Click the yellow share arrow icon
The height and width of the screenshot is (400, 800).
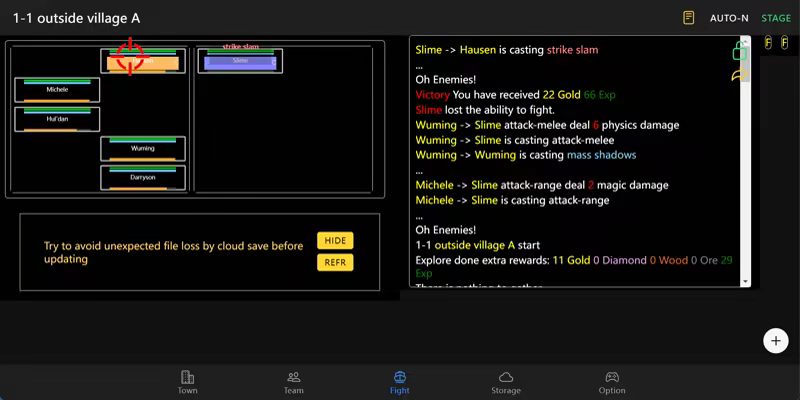(x=740, y=74)
